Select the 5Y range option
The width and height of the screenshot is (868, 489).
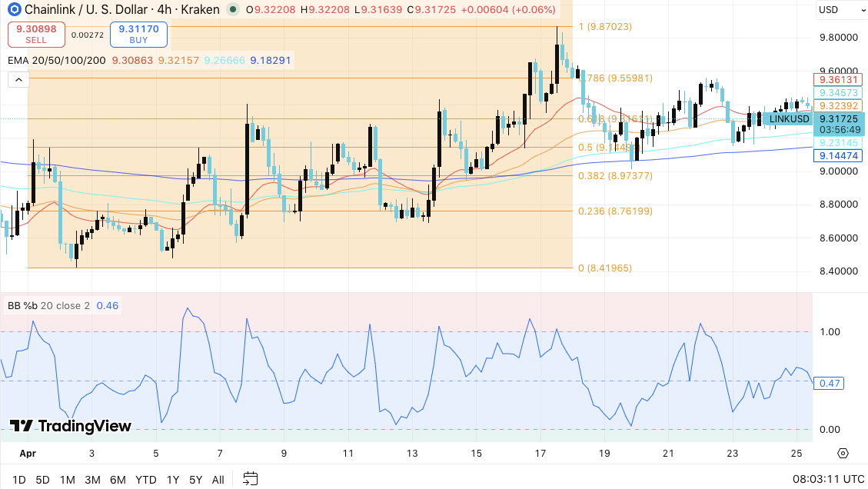195,479
